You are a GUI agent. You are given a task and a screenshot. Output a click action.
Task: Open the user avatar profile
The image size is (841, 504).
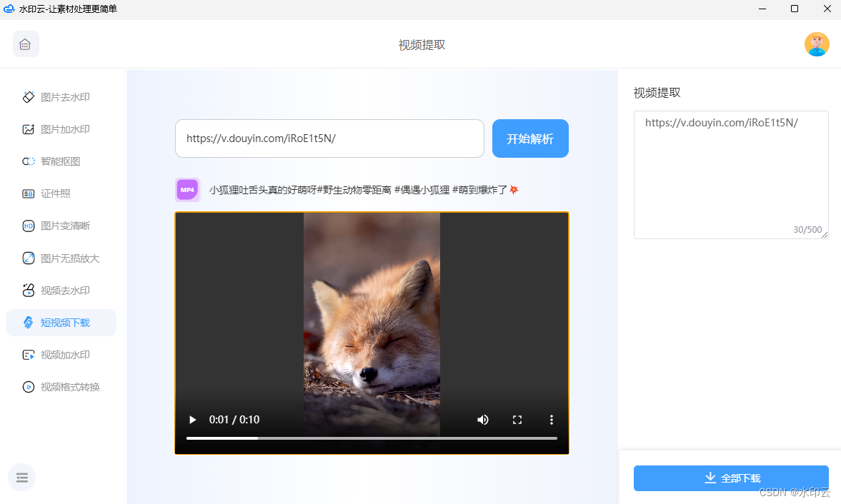pos(817,44)
